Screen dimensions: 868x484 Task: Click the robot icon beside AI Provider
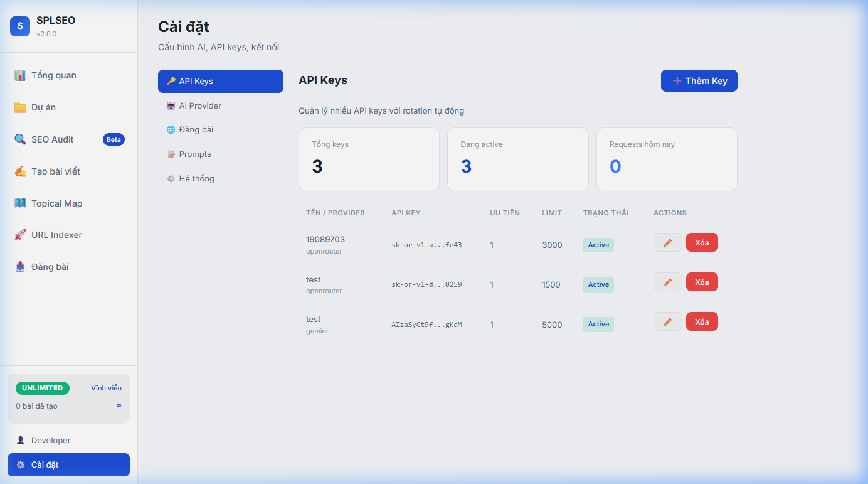click(171, 105)
